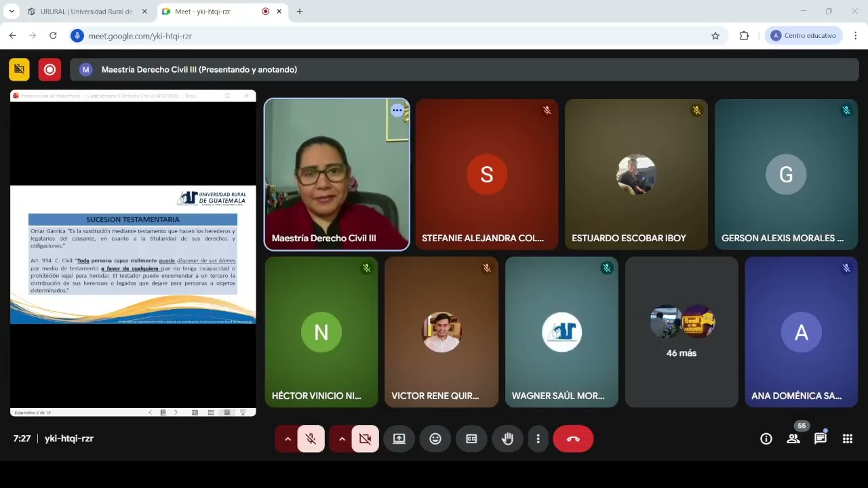Raise hand in the meeting

[x=507, y=439]
